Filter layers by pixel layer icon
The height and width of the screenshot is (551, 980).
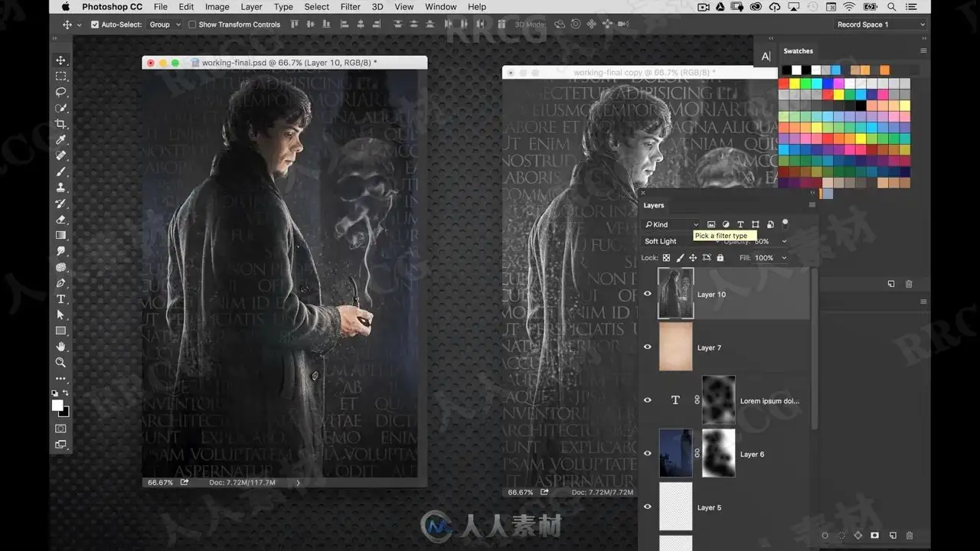[711, 224]
